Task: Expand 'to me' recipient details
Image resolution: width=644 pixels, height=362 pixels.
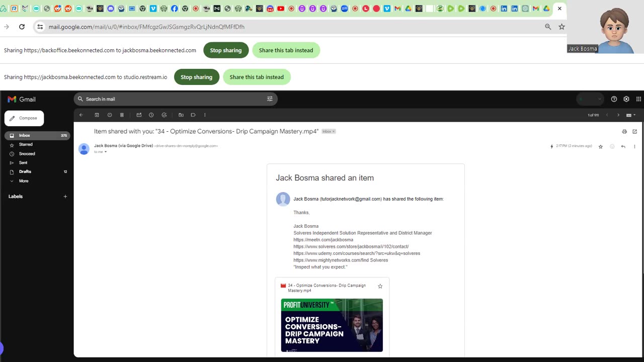Action: coord(105,152)
